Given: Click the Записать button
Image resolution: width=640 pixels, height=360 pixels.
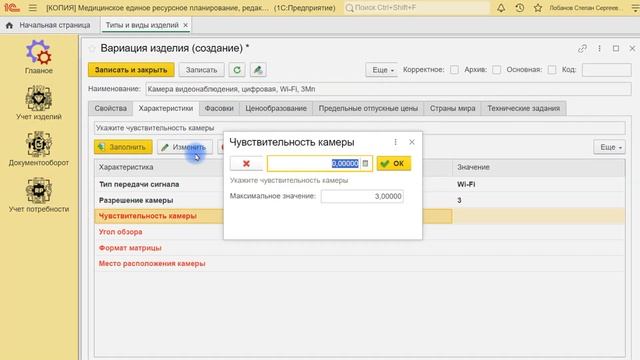Looking at the screenshot, I should 201,70.
